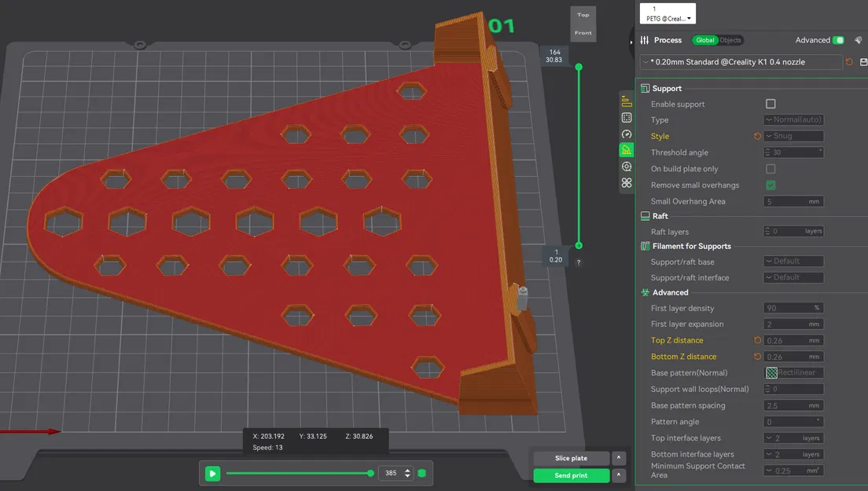Open the Quality settings tab icon
This screenshot has height=491, width=868.
point(626,102)
